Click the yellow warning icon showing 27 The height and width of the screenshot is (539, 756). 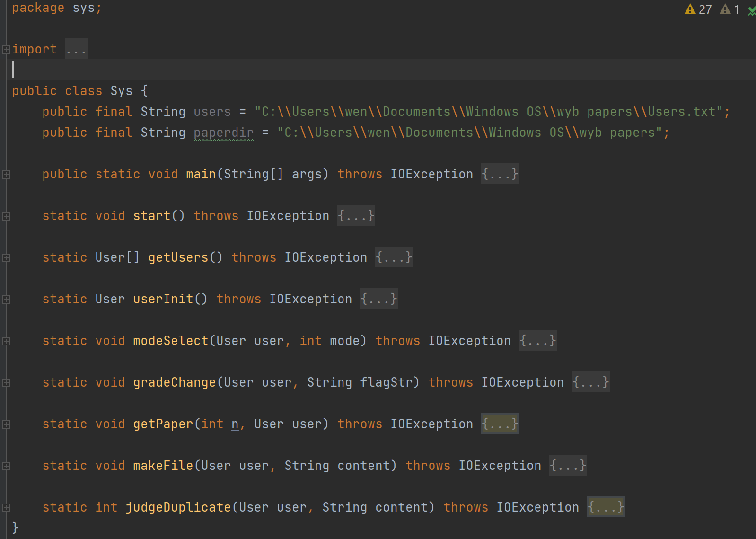[x=690, y=9]
